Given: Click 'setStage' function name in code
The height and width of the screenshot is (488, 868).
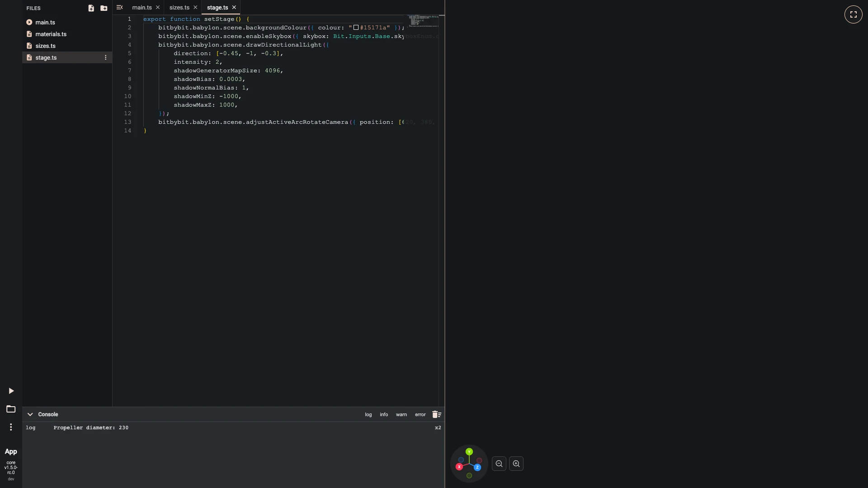Looking at the screenshot, I should 219,19.
